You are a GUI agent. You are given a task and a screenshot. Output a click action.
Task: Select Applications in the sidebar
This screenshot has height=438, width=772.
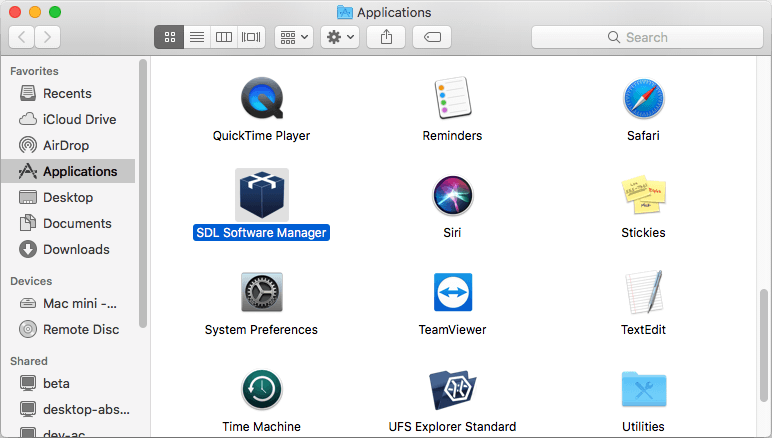pos(68,171)
